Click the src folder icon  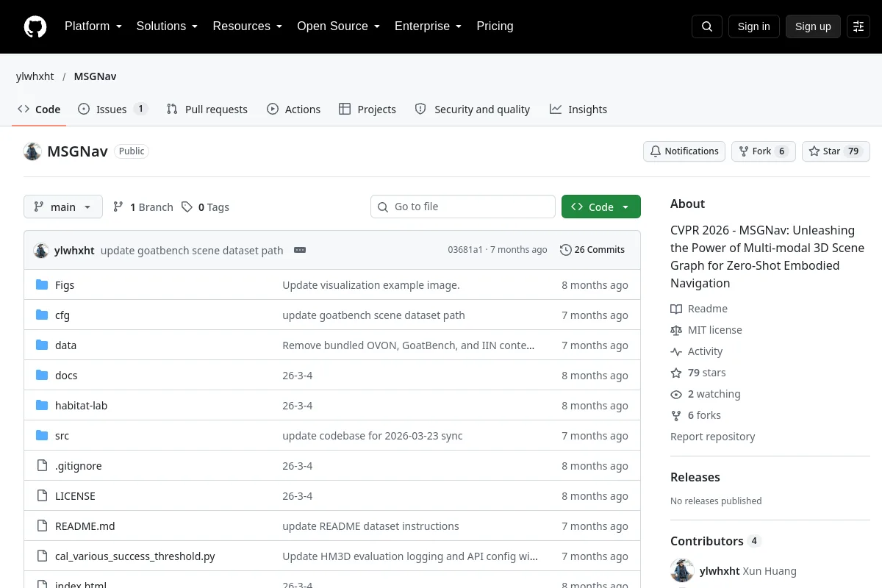[42, 436]
